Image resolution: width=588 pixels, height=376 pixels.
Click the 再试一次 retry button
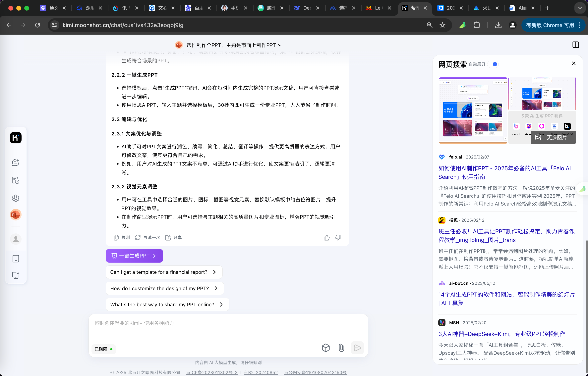point(147,238)
